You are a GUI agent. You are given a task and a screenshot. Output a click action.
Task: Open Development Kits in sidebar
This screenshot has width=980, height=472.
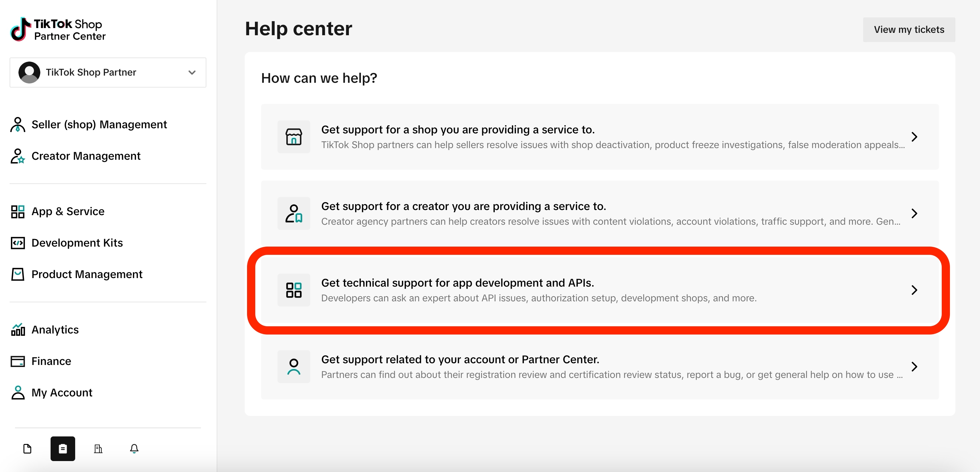coord(77,243)
